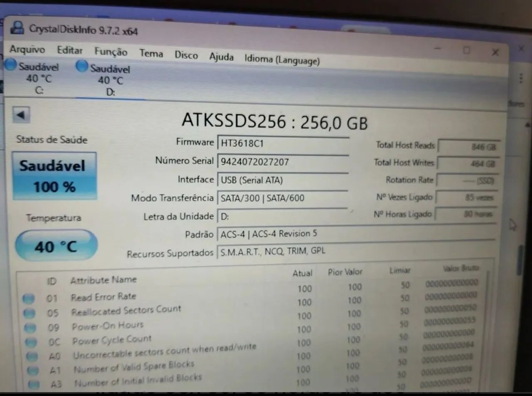Click the Total Host Writes value
Screen dimensions: 532x396
469,163
